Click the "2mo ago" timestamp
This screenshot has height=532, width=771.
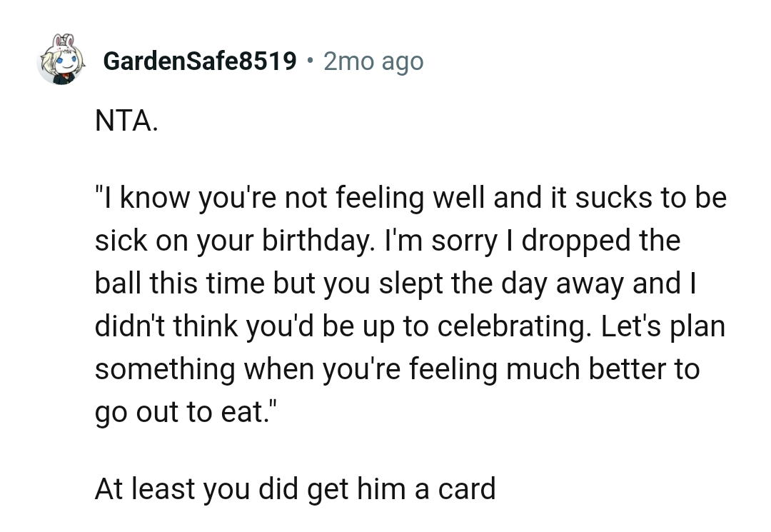[373, 61]
